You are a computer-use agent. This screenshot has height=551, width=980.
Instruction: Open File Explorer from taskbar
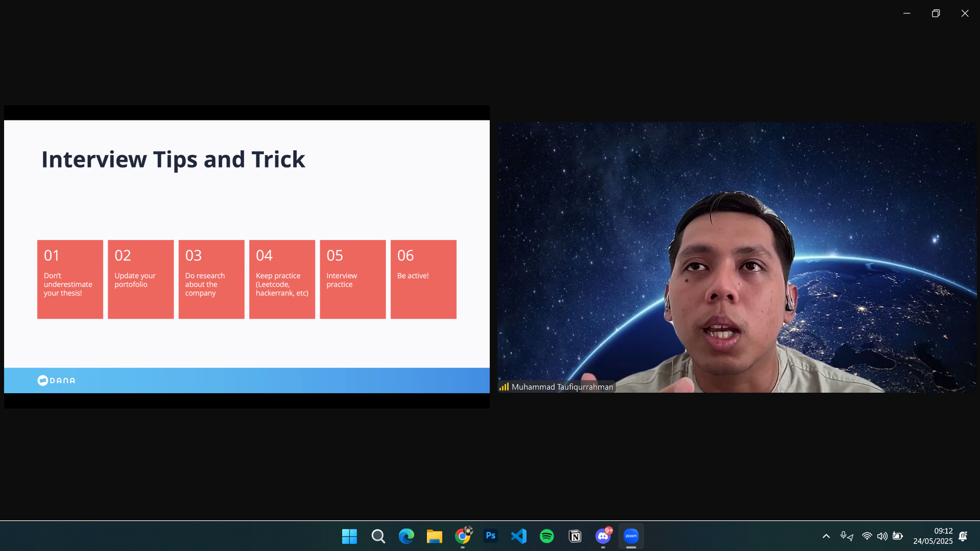tap(435, 536)
